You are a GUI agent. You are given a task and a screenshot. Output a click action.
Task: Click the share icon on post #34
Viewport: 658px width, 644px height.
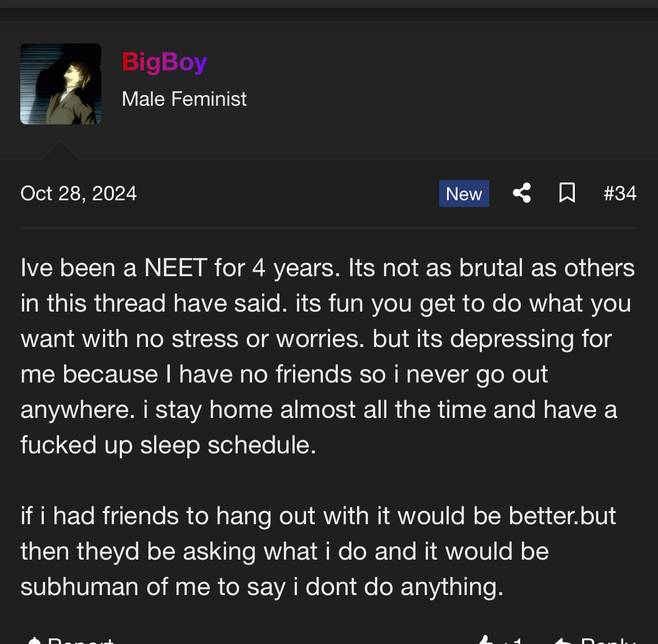[x=522, y=193]
